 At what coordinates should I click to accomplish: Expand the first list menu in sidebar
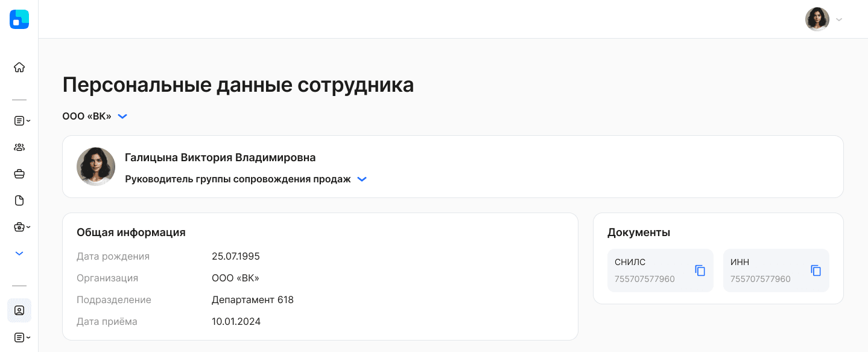22,121
